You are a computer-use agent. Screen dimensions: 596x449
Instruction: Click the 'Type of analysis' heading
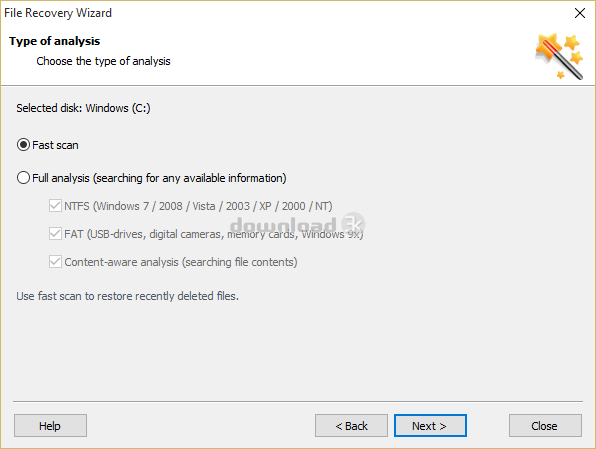[54, 41]
